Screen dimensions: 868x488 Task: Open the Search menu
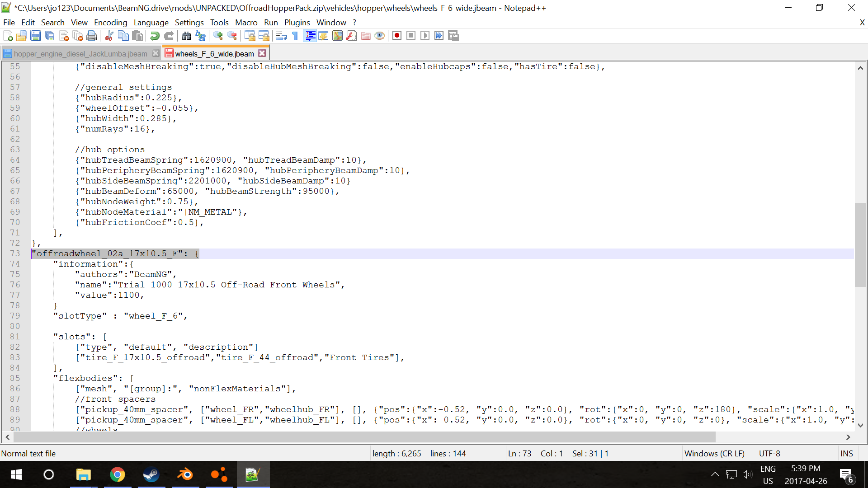(x=53, y=23)
